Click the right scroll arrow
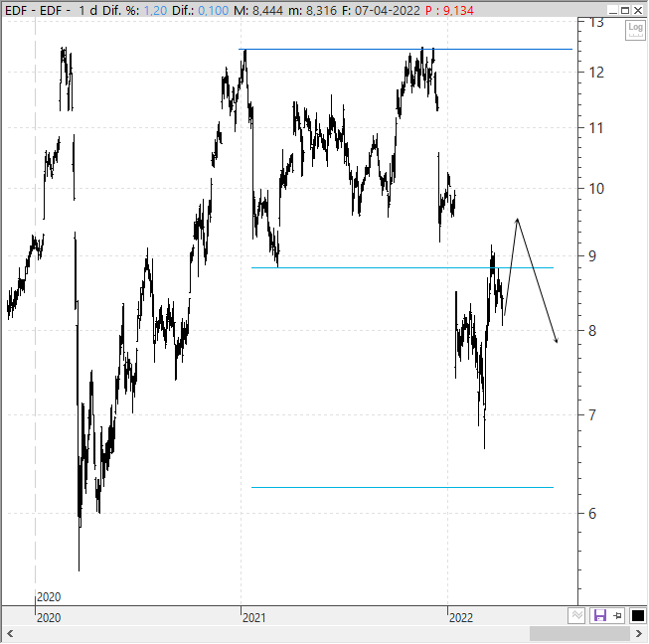The height and width of the screenshot is (644, 649). pyautogui.click(x=639, y=634)
